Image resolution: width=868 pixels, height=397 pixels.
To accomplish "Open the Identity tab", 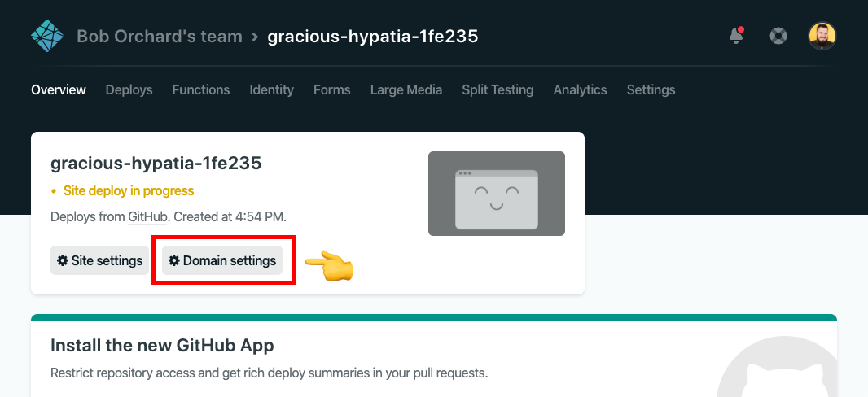I will pyautogui.click(x=272, y=89).
